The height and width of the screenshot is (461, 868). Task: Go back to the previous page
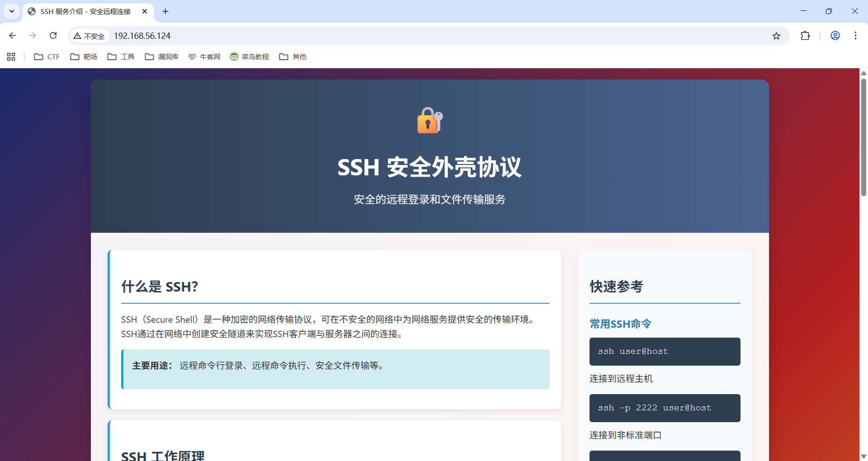[x=13, y=36]
